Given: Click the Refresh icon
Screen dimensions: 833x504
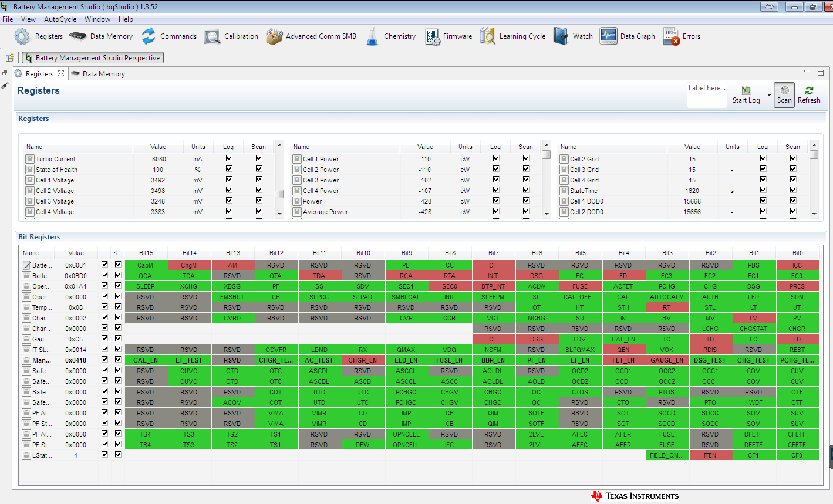Looking at the screenshot, I should pyautogui.click(x=809, y=90).
